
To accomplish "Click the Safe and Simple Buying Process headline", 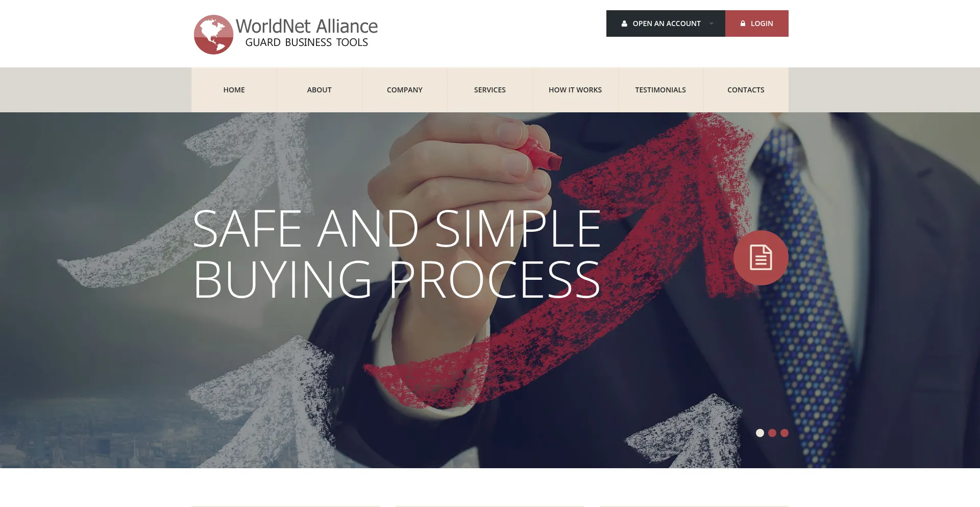I will pyautogui.click(x=397, y=254).
